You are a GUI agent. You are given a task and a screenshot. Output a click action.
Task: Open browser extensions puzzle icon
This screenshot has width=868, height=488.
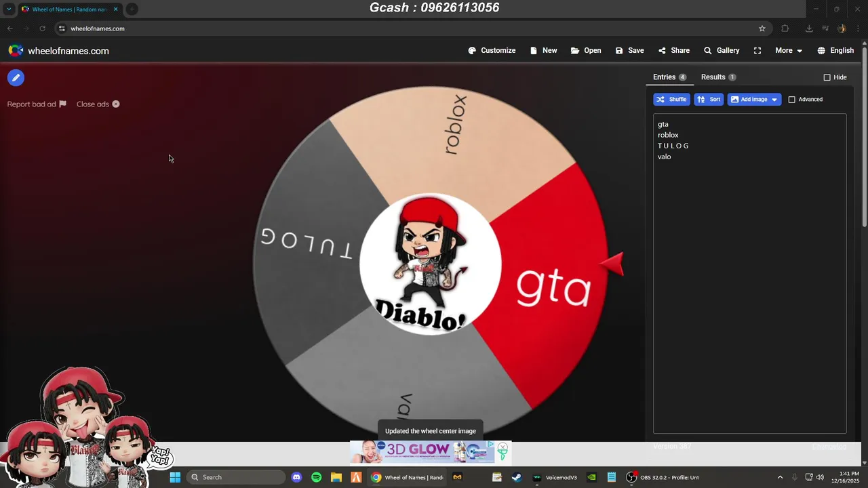(785, 28)
